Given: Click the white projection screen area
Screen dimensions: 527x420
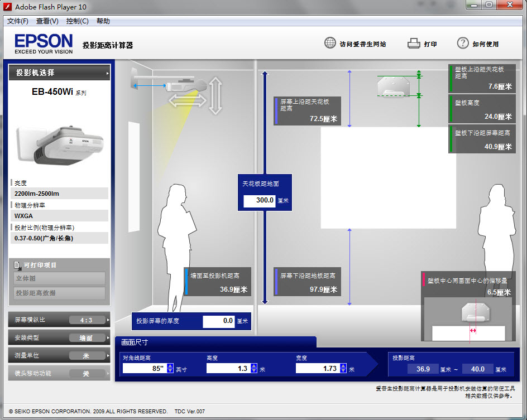Looking at the screenshot, I should [x=389, y=177].
